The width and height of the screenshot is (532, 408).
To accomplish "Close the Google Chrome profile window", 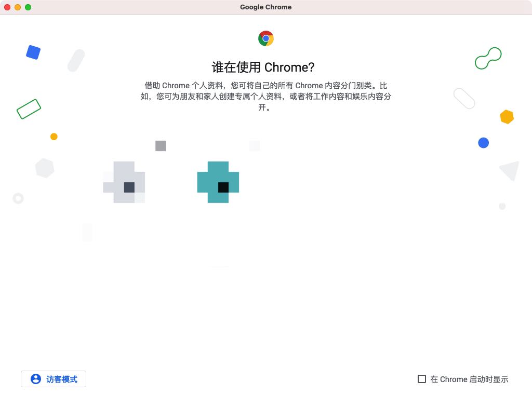I will (7, 7).
